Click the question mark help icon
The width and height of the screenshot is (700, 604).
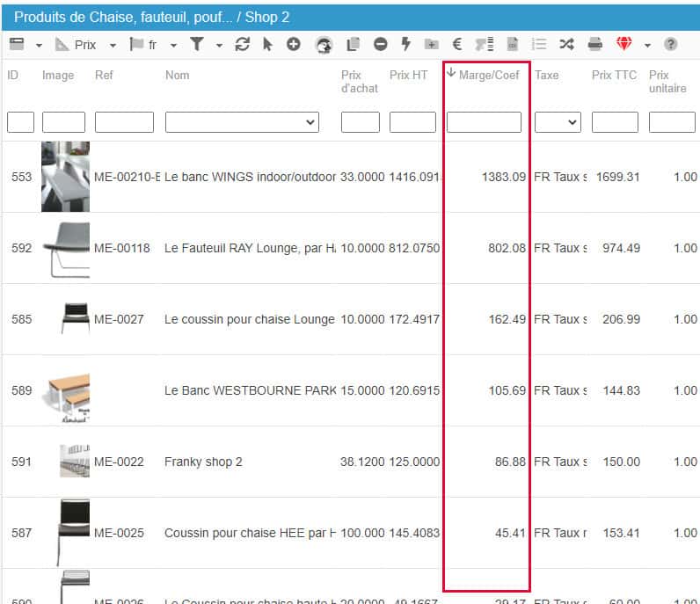671,44
